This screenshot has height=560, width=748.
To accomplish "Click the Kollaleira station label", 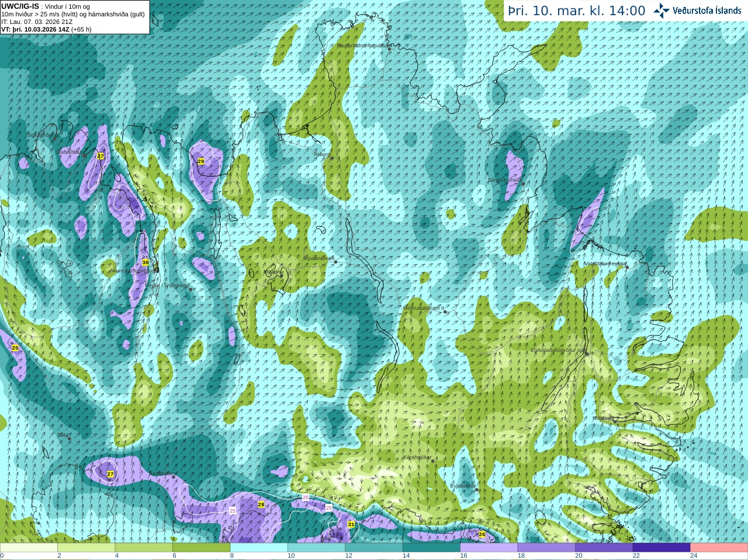I will pos(604,418).
